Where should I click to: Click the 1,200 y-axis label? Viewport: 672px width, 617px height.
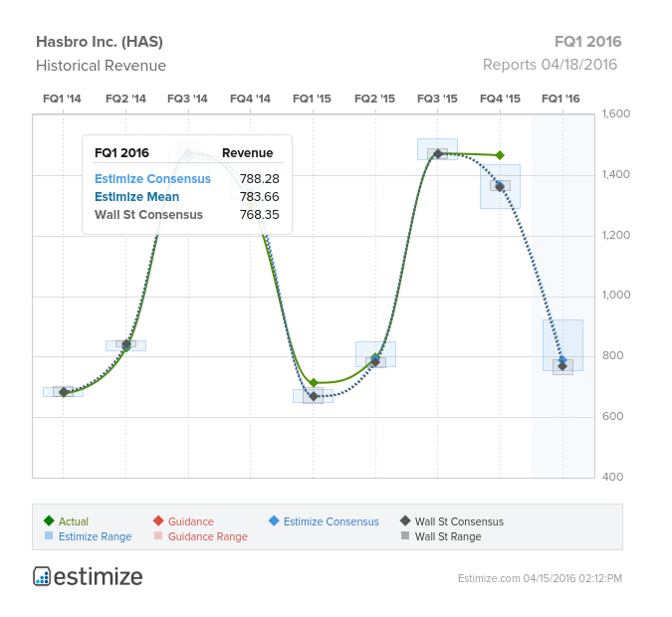click(x=616, y=235)
